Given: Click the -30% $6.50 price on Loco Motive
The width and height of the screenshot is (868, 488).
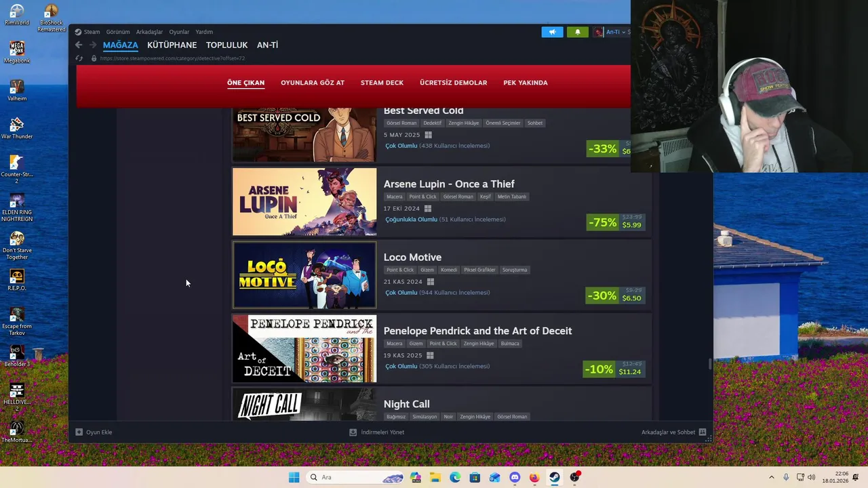Looking at the screenshot, I should click(614, 296).
